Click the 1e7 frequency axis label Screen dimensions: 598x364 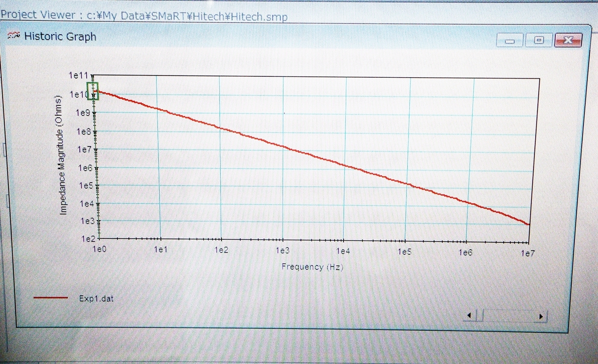528,253
